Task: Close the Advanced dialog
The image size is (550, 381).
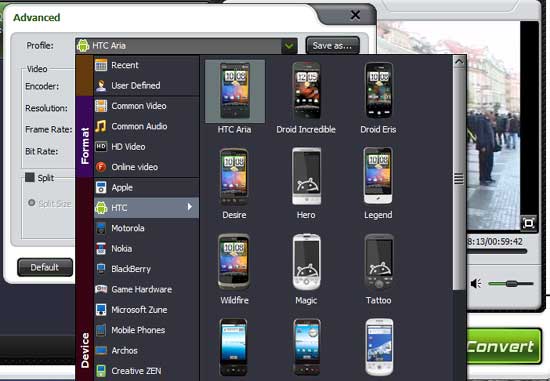Action: click(355, 15)
